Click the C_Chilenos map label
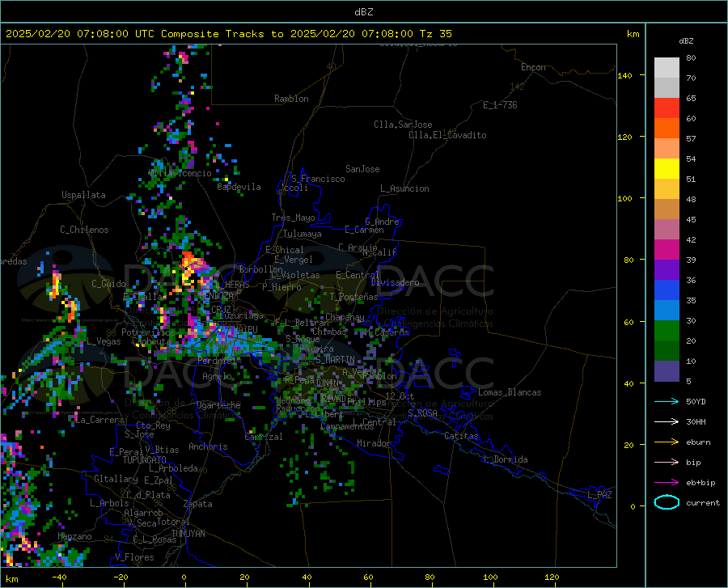Image resolution: width=728 pixels, height=588 pixels. pos(84,230)
